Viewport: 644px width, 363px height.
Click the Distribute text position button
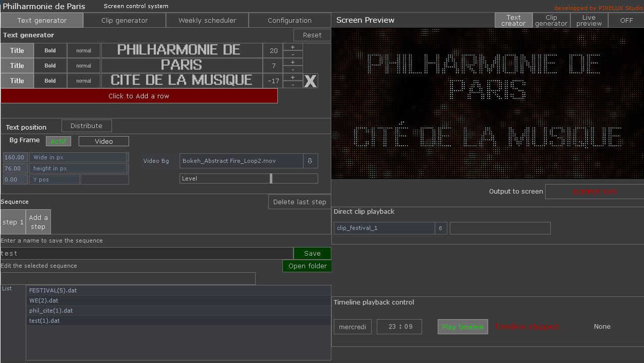[x=87, y=126]
